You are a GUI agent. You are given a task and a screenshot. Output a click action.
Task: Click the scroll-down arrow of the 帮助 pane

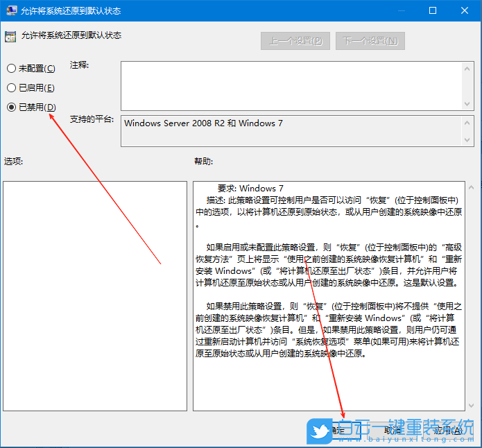tap(471, 406)
